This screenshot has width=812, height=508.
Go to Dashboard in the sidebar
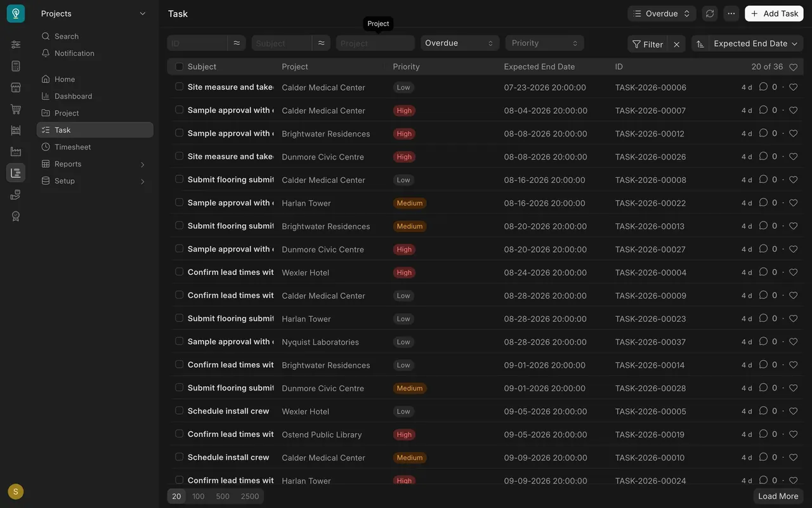tap(95, 96)
